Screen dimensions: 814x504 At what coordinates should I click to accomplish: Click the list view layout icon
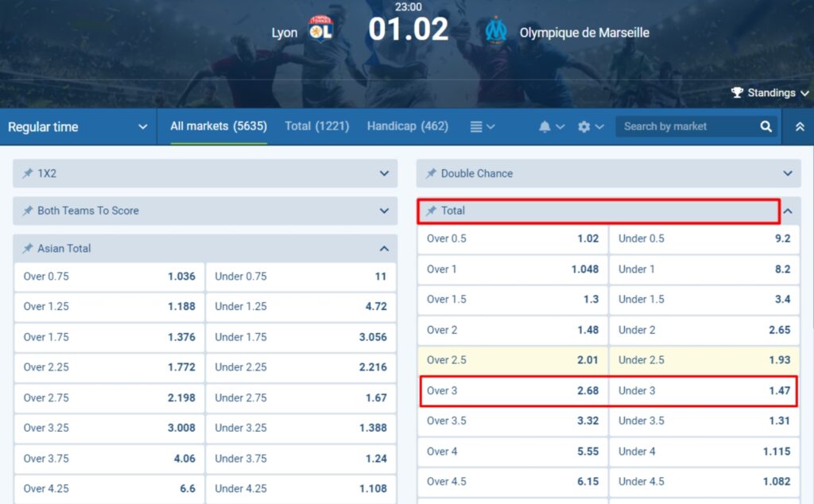coord(476,126)
